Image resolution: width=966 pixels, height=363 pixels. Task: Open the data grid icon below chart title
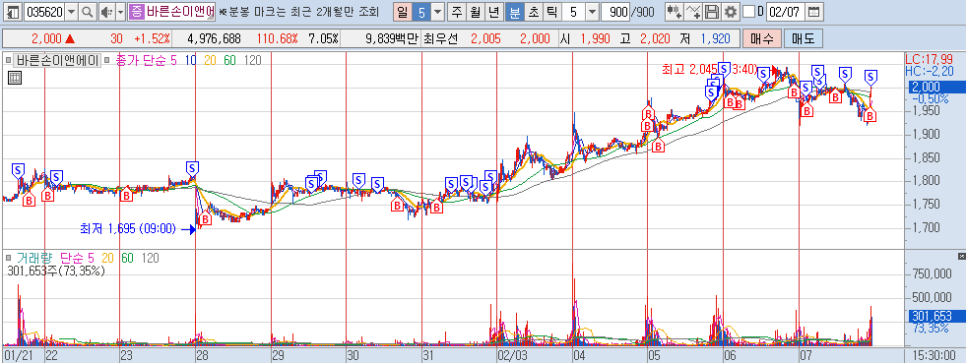point(15,78)
